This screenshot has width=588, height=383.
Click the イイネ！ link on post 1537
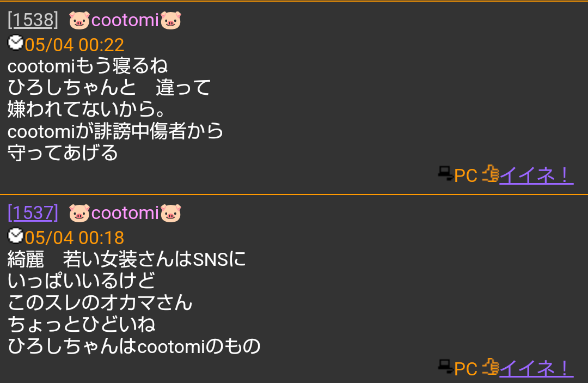click(x=536, y=368)
